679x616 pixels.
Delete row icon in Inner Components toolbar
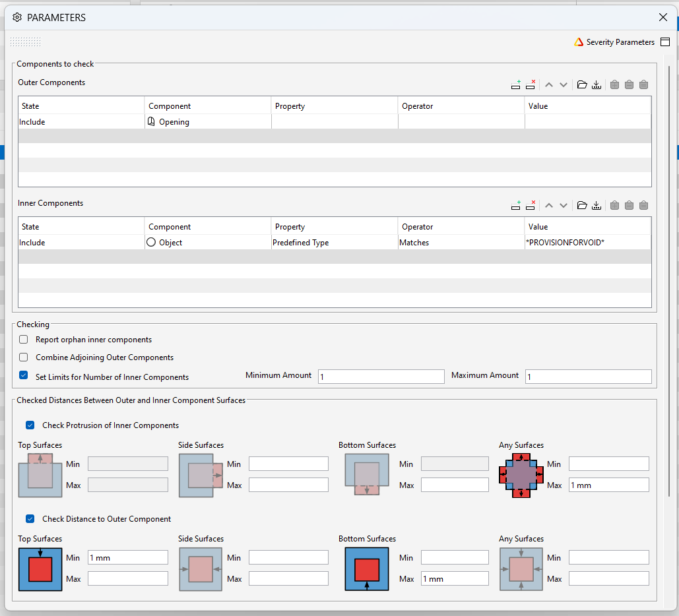(531, 206)
